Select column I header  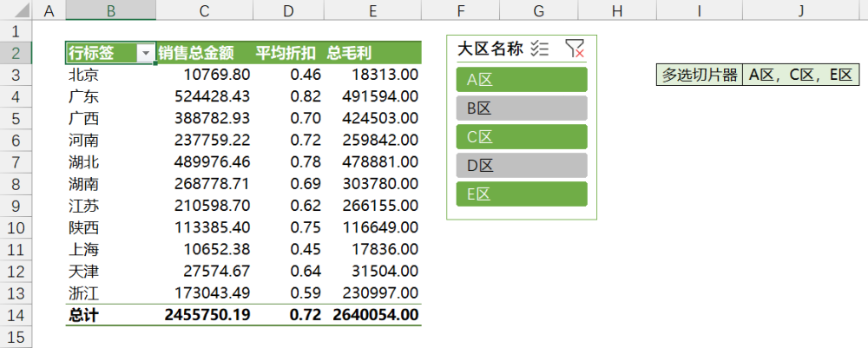700,10
